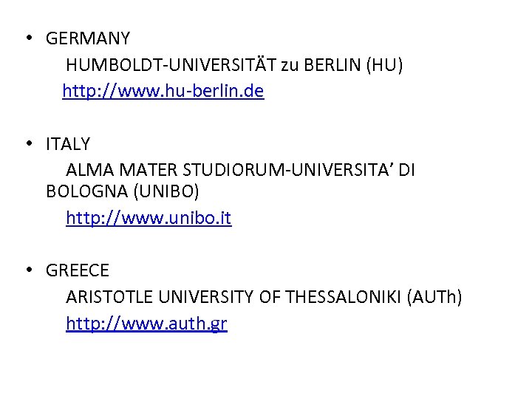Viewport: 532px width, 399px height.
Task: Click the (AUTh) abbreviation
Action: [435, 297]
